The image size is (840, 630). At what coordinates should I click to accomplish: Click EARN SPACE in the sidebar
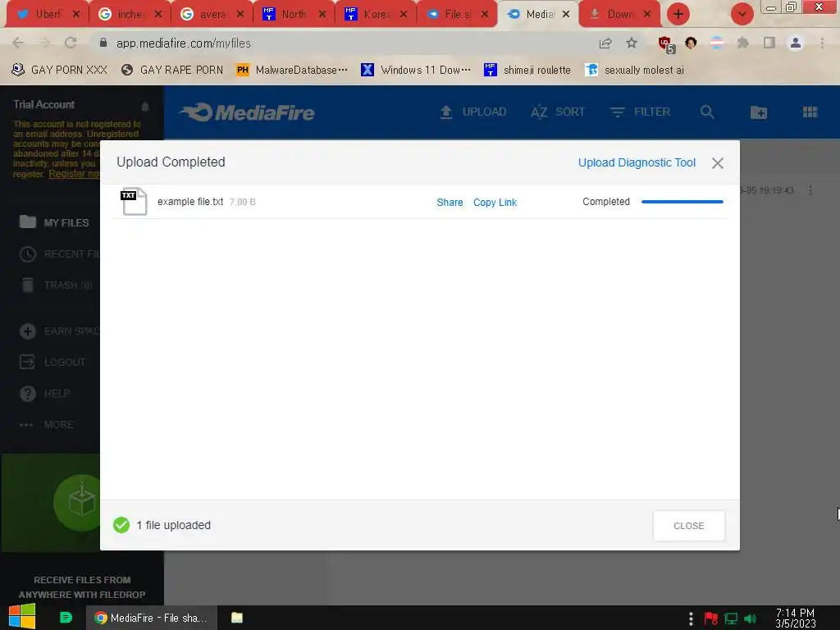[59, 331]
